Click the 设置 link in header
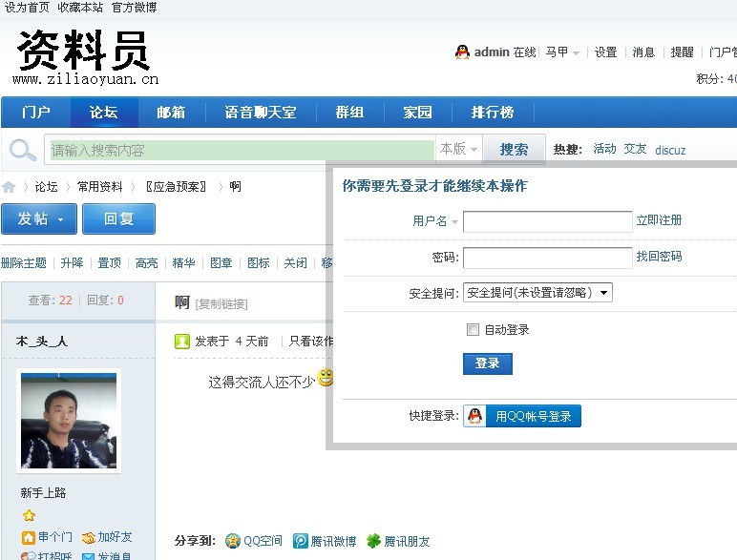 click(606, 52)
